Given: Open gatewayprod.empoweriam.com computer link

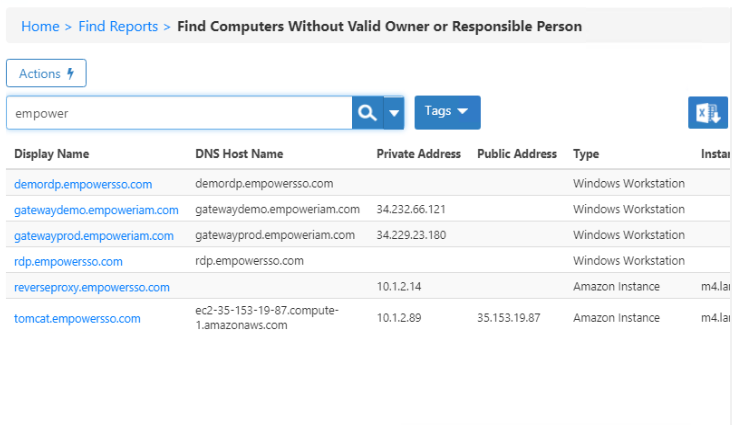Looking at the screenshot, I should pos(94,236).
